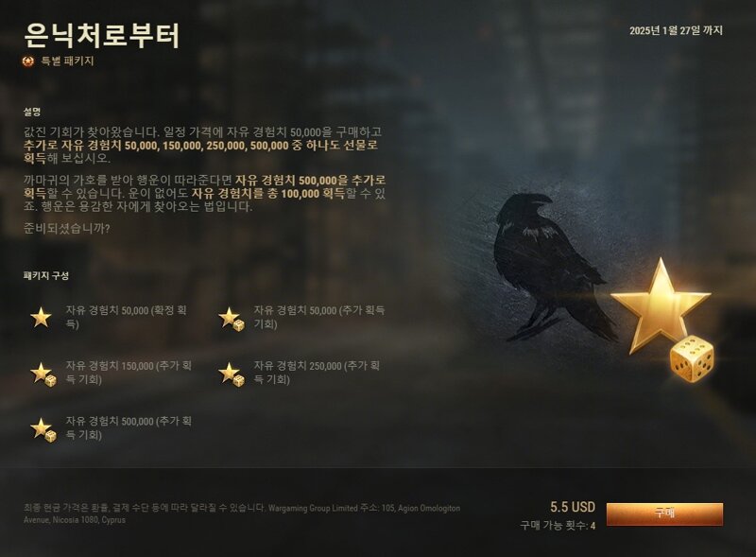Click the star-dice icon for 자유 경험치 150,000

pyautogui.click(x=43, y=374)
